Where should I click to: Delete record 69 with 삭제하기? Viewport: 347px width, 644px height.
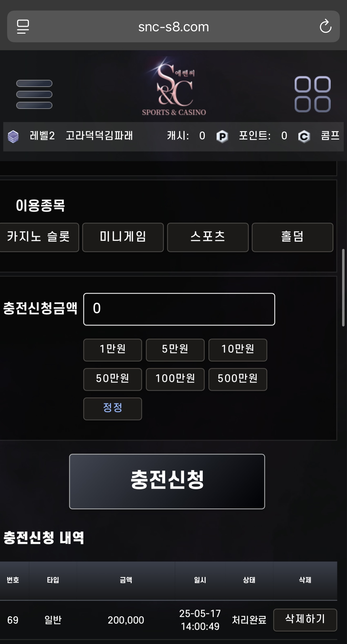(x=305, y=620)
